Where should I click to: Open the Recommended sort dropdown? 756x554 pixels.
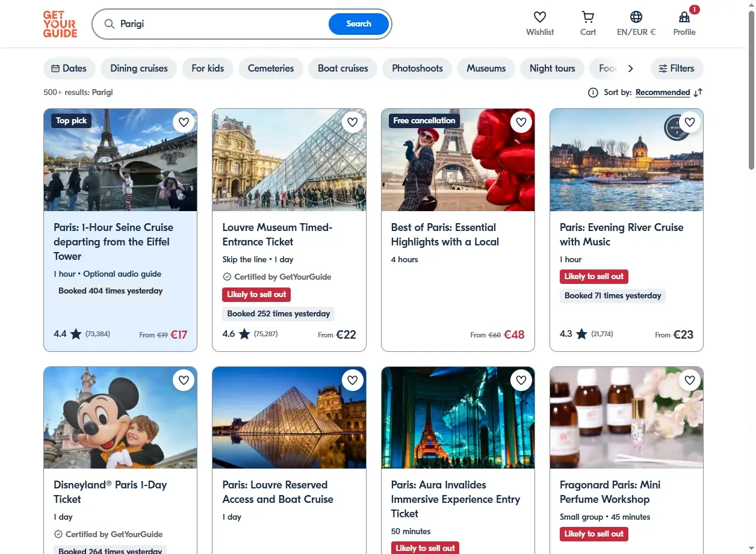663,93
